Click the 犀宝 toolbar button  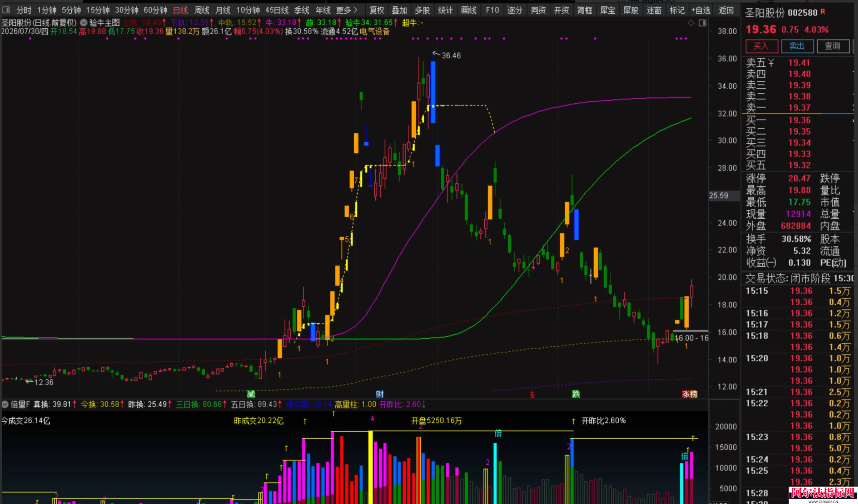click(x=608, y=10)
